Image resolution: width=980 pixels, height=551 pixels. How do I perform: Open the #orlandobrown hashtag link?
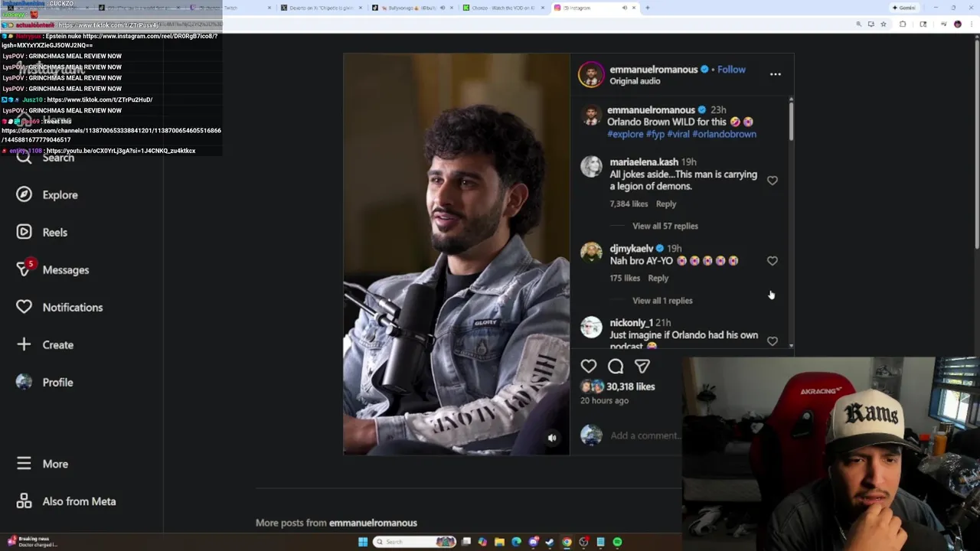click(x=724, y=134)
